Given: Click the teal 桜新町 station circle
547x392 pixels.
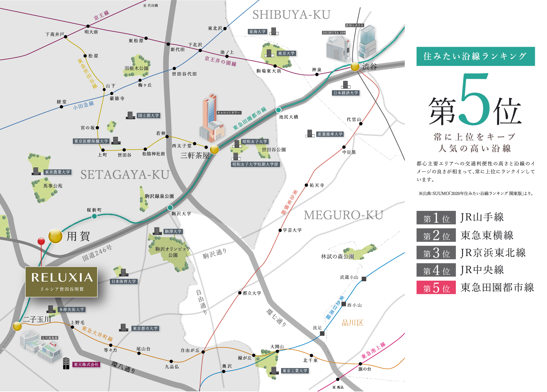Looking at the screenshot, I should pos(94,216).
